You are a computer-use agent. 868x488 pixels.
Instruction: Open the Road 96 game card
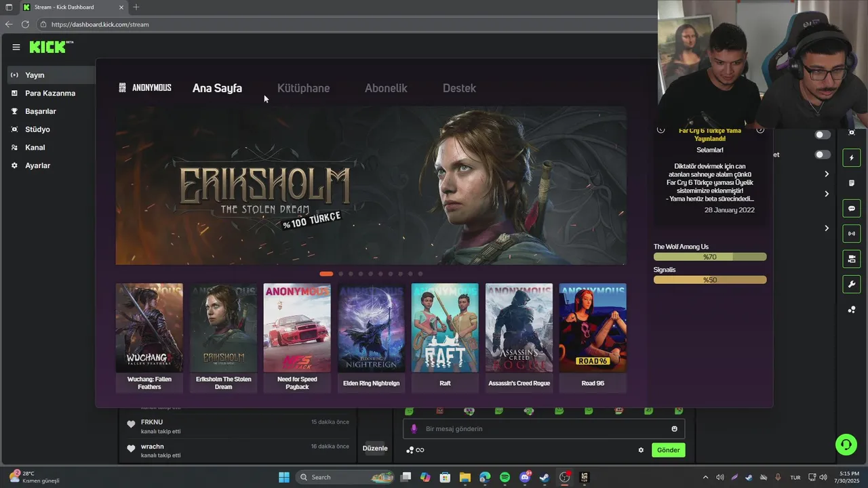coord(593,338)
